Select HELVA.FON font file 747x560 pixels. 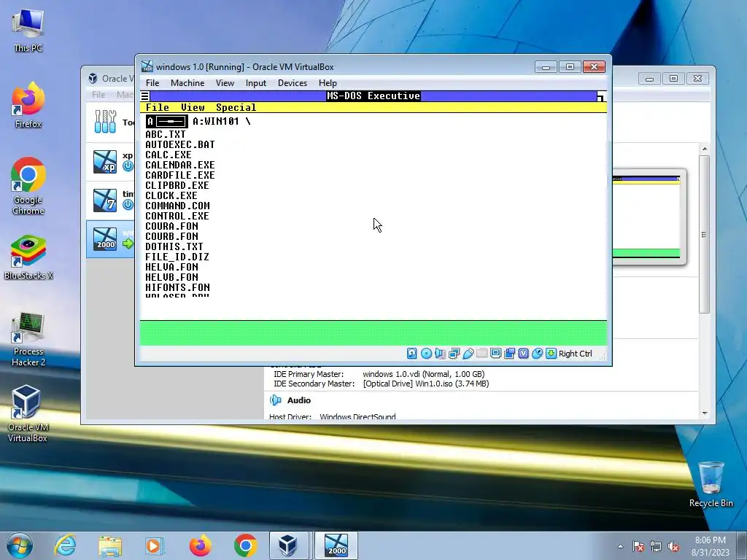point(171,267)
